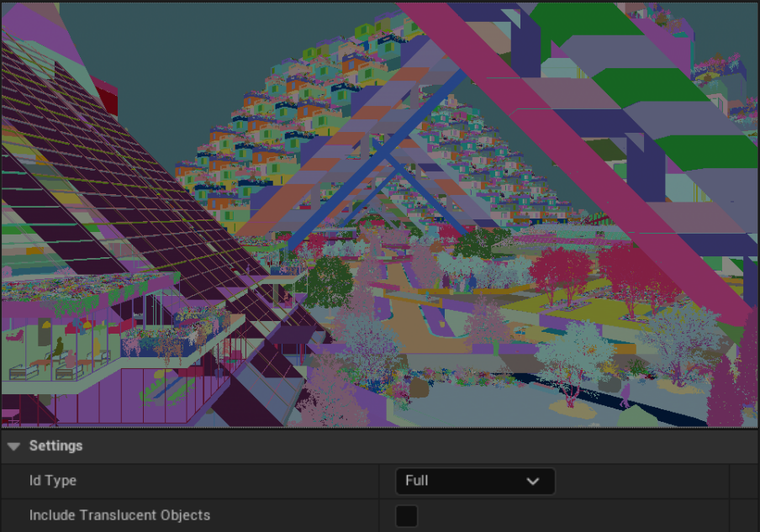
Task: Click the Include Translucent Objects label
Action: [x=119, y=515]
